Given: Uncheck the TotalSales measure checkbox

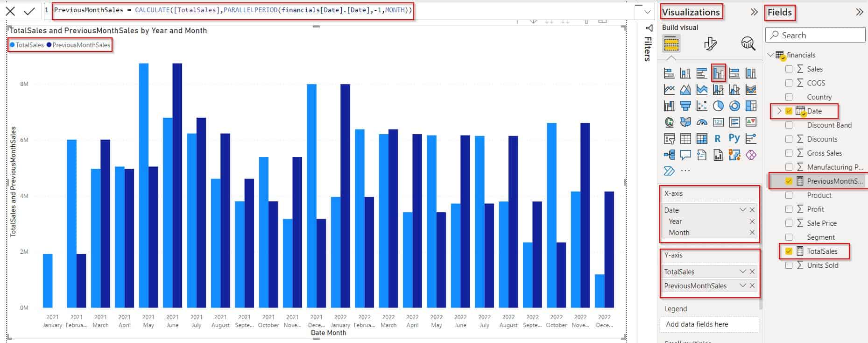Looking at the screenshot, I should point(789,251).
